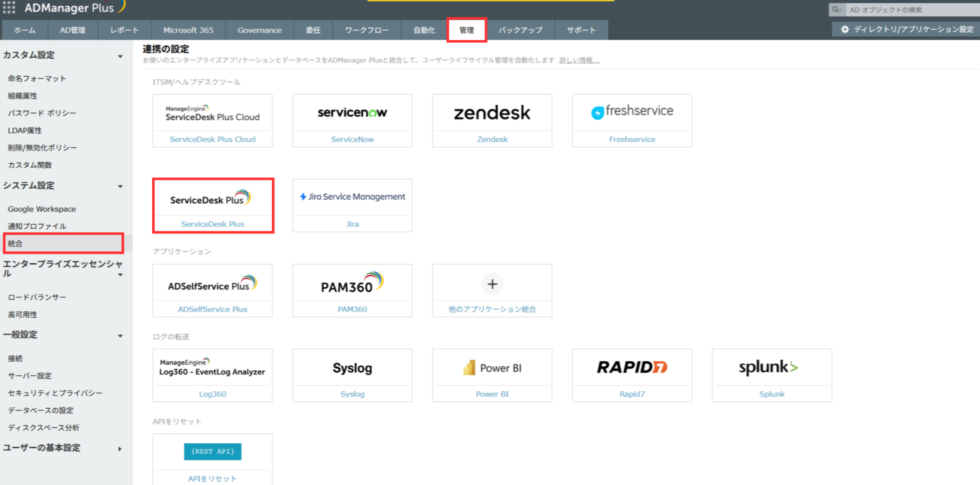Click the Power BI logo tile
Viewport: 980px width, 485px height.
point(492,368)
